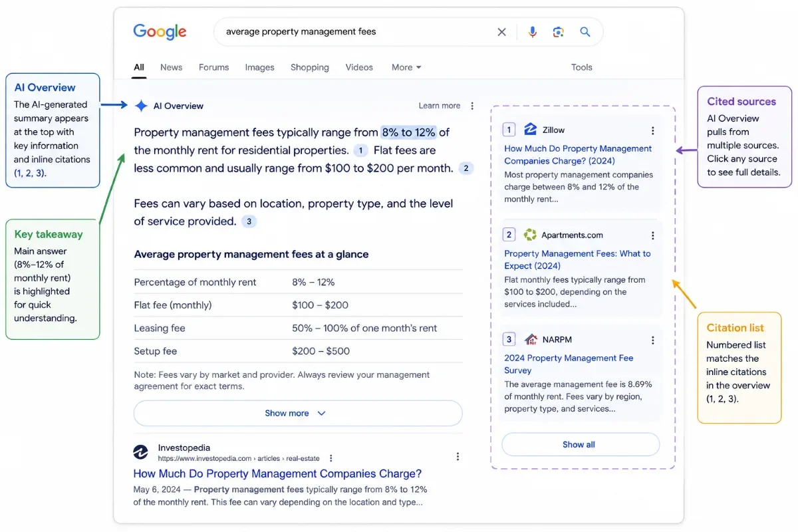
Task: Expand AI Overview with Show more
Action: click(298, 413)
